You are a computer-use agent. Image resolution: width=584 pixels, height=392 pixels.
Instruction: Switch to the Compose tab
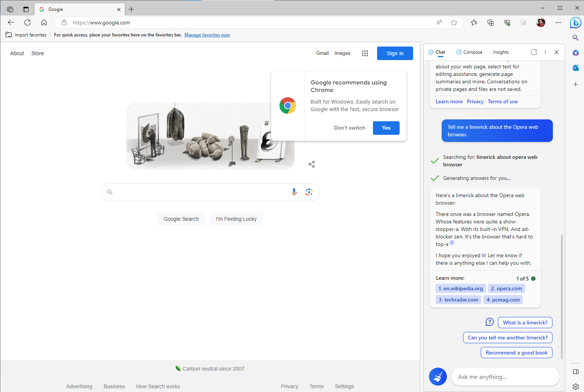tap(469, 52)
